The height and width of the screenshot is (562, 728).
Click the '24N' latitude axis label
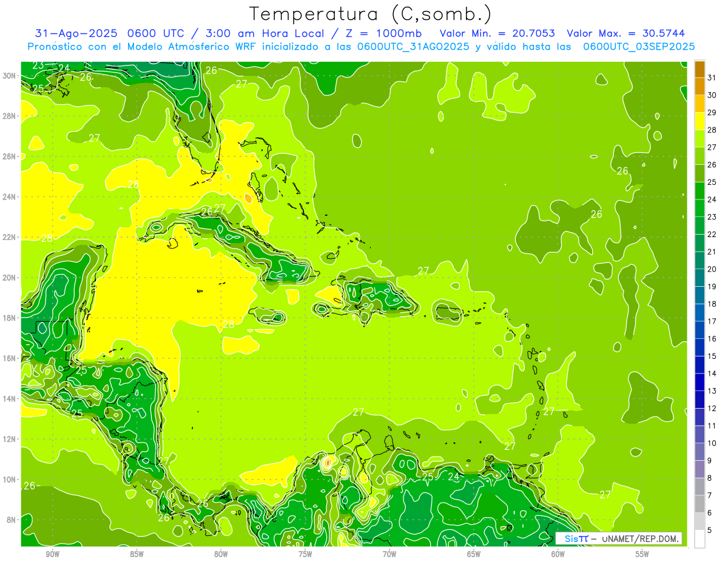pos(9,197)
